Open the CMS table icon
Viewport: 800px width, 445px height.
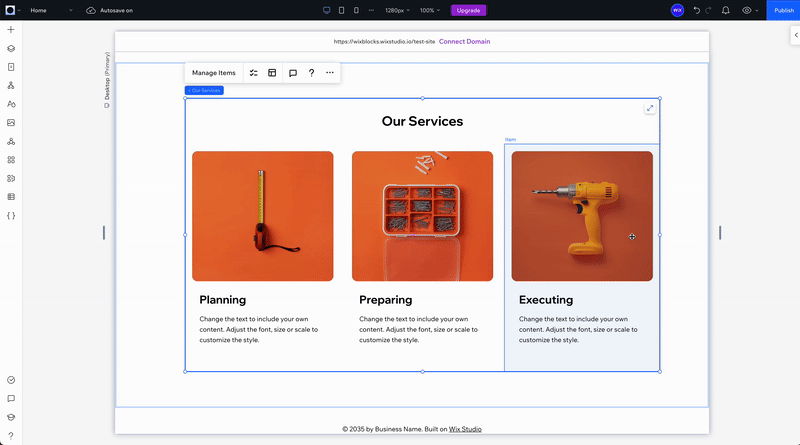[x=11, y=197]
